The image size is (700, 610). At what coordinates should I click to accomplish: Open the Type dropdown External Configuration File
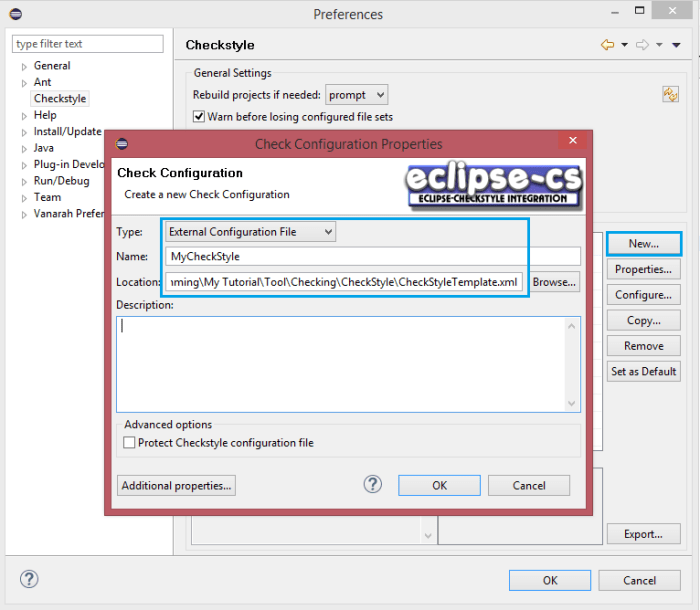250,232
